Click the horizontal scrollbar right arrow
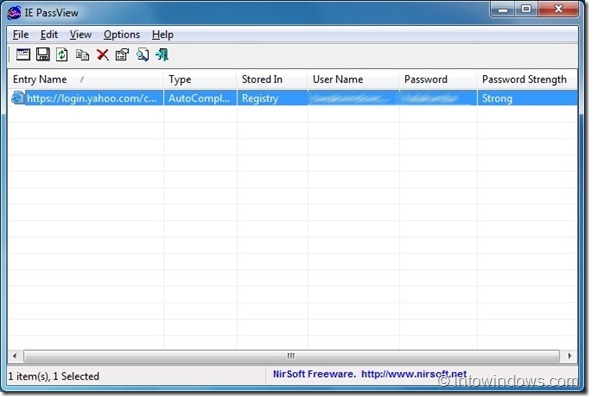 pos(569,355)
